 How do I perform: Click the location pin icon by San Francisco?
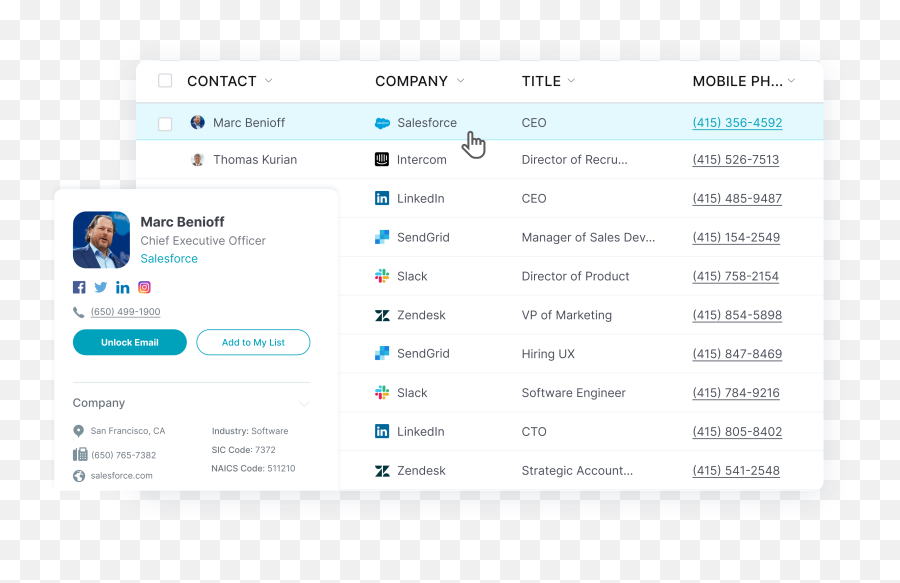coord(79,431)
